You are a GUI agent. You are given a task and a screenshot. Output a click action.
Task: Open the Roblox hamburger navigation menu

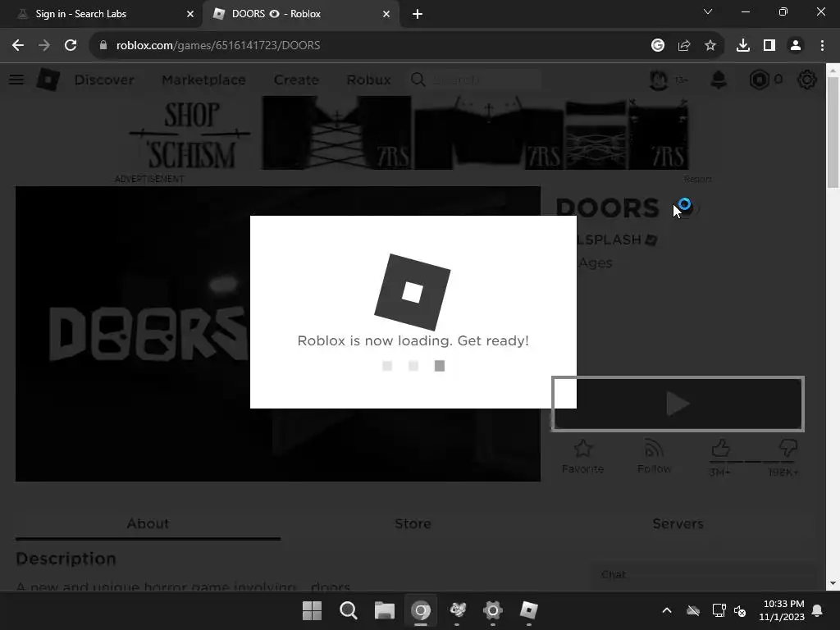click(x=16, y=80)
